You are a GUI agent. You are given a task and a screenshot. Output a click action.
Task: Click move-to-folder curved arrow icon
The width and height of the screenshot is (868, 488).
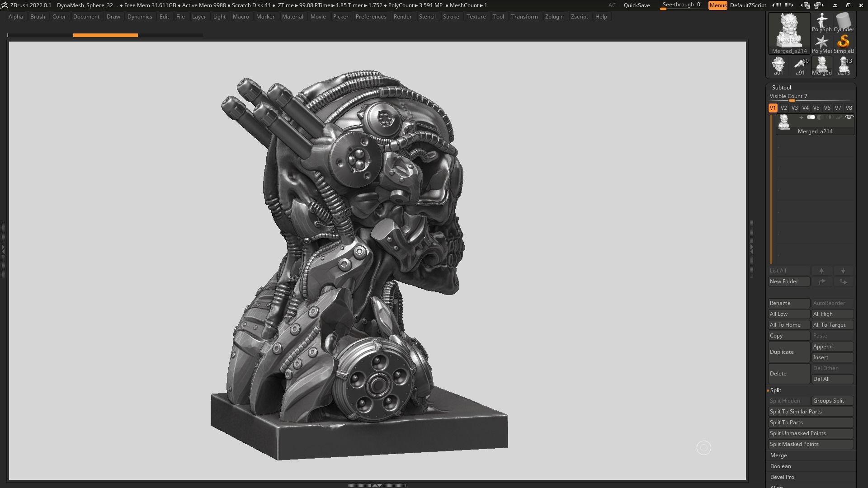821,282
